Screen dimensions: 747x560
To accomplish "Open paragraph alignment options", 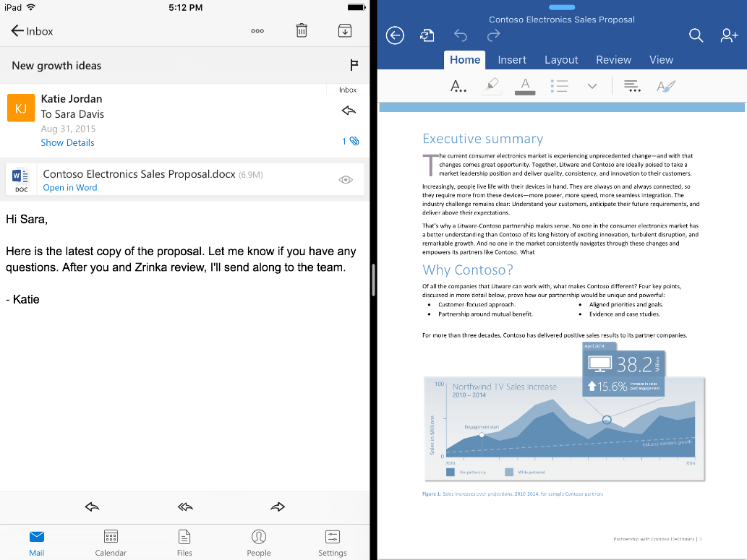I will click(x=632, y=86).
